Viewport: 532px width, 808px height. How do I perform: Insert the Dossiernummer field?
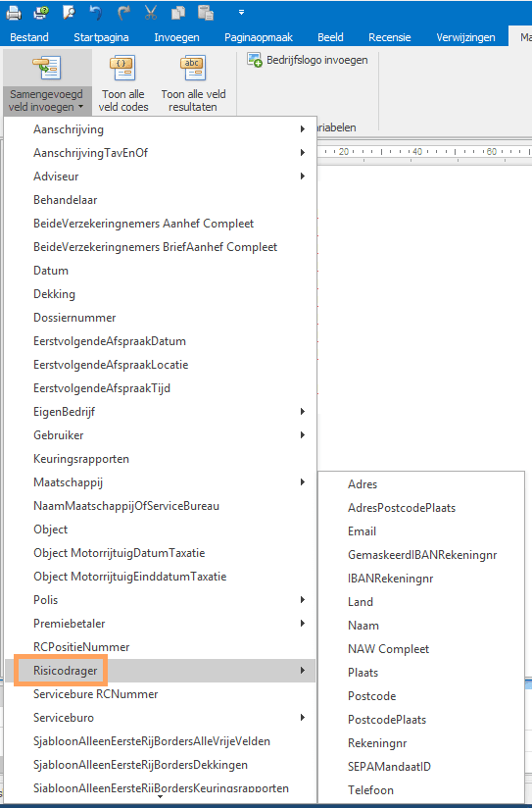click(x=160, y=318)
